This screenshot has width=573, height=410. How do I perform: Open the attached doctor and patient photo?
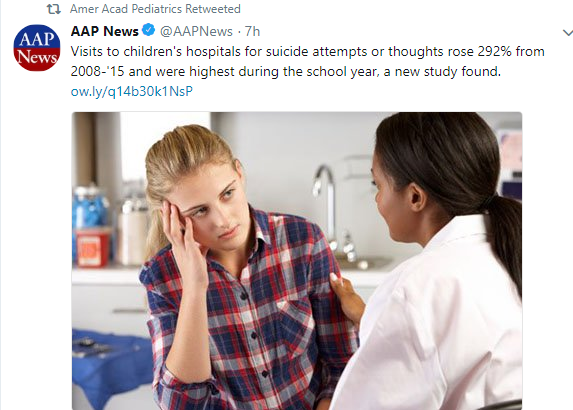pyautogui.click(x=297, y=261)
